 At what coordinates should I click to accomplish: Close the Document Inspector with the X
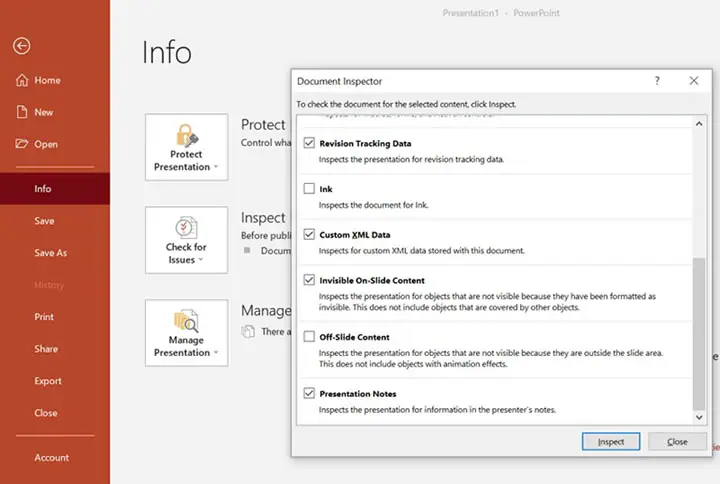tap(694, 81)
